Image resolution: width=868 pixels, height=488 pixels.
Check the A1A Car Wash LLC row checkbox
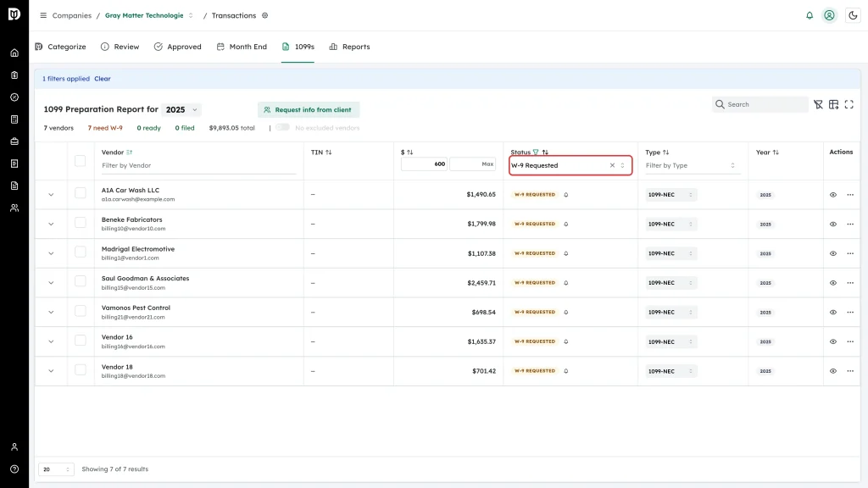pos(81,193)
